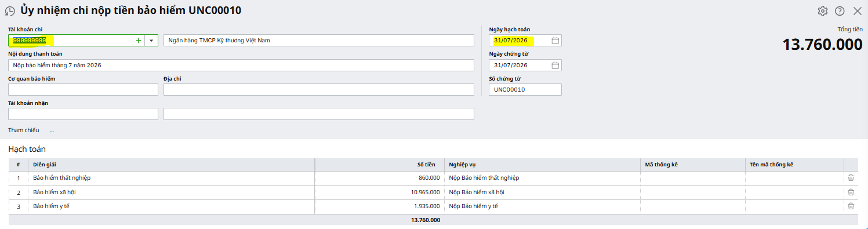Click the bank name field Ngân hàng TMCP
The image size is (868, 229).
(319, 41)
